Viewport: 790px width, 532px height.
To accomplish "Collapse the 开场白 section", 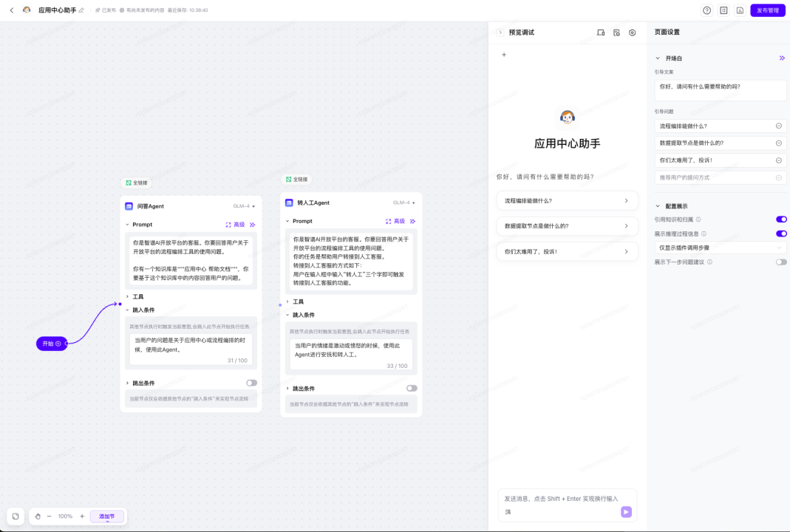I will click(658, 58).
